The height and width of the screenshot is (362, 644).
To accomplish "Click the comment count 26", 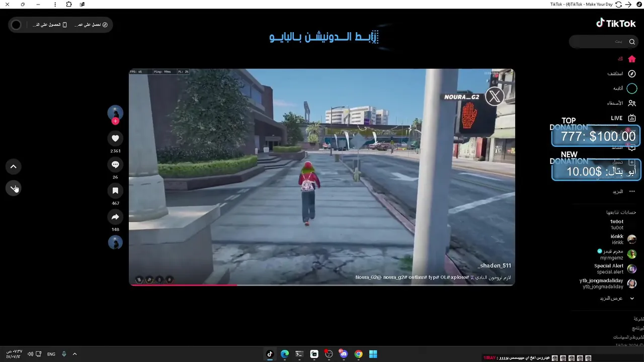I will tap(115, 177).
